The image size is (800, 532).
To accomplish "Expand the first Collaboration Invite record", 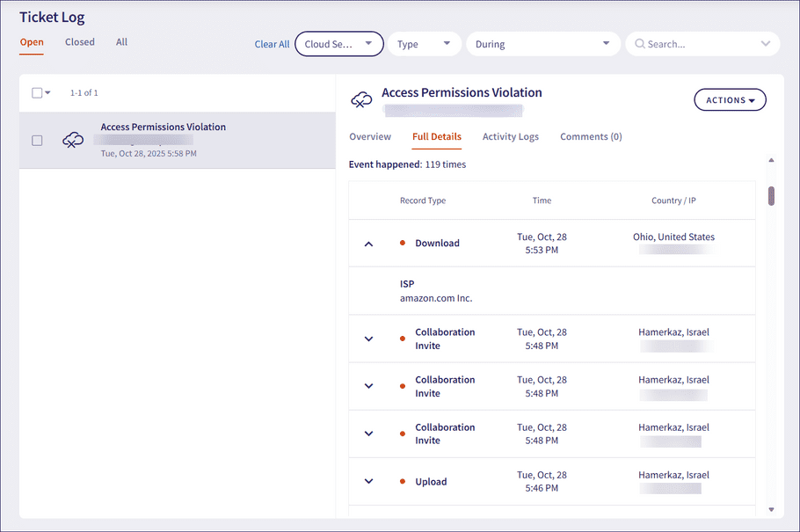I will click(368, 339).
